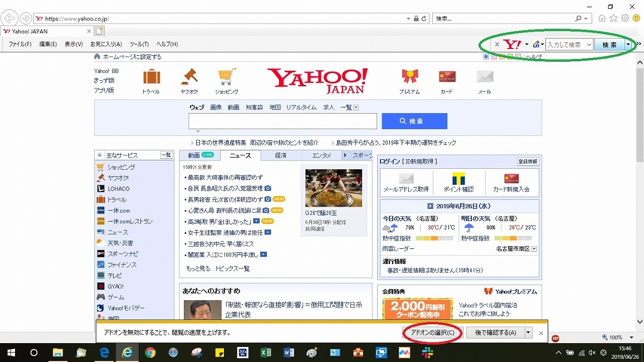The image size is (644, 362).
Task: Open the zoom level 100% dropdown
Action: tap(631, 337)
